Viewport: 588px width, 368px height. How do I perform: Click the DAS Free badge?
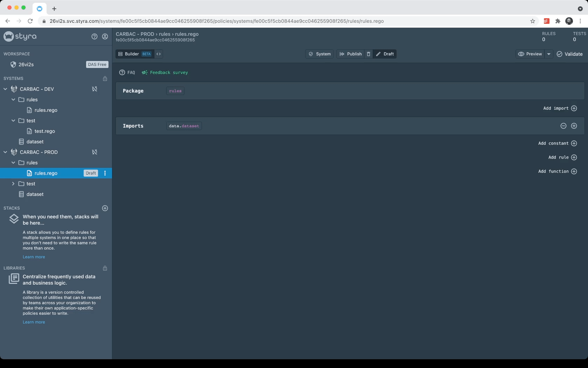tap(97, 64)
